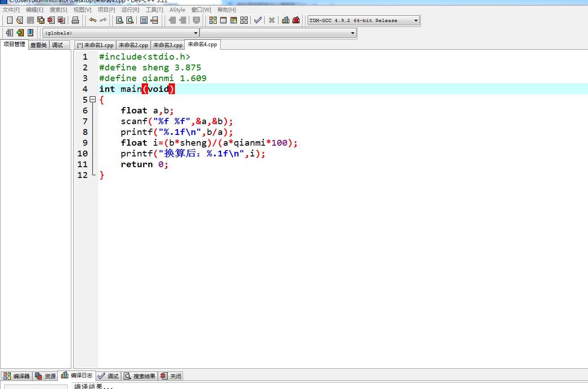Open Profile analysis bar chart icon

tap(286, 20)
